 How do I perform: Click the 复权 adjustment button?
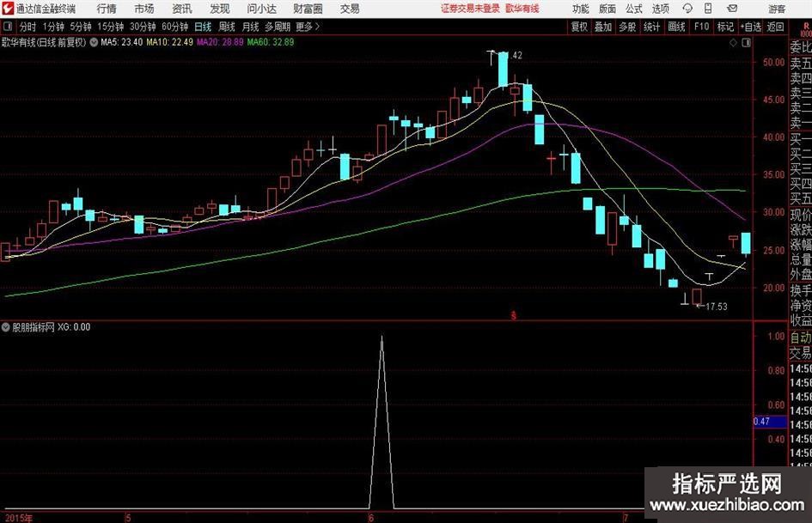tap(579, 27)
